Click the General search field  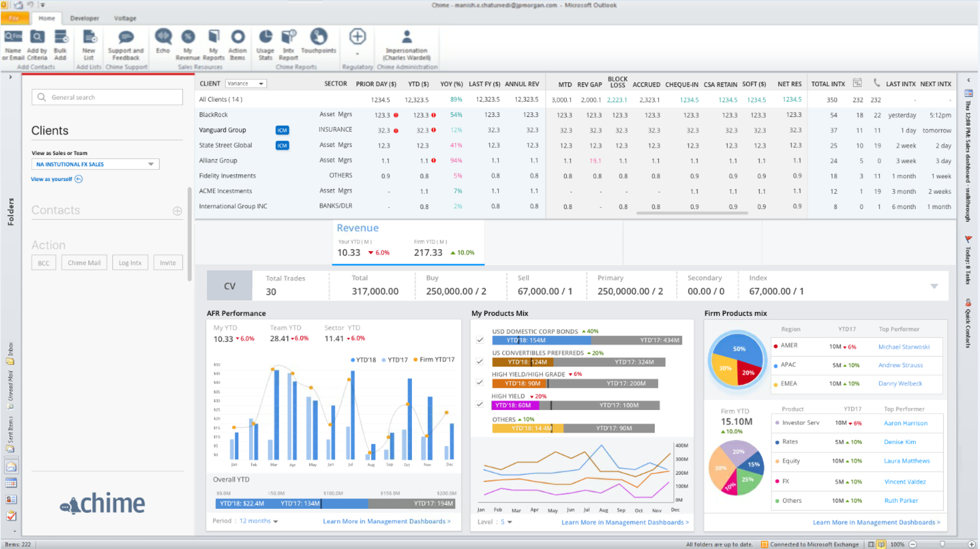[x=107, y=97]
